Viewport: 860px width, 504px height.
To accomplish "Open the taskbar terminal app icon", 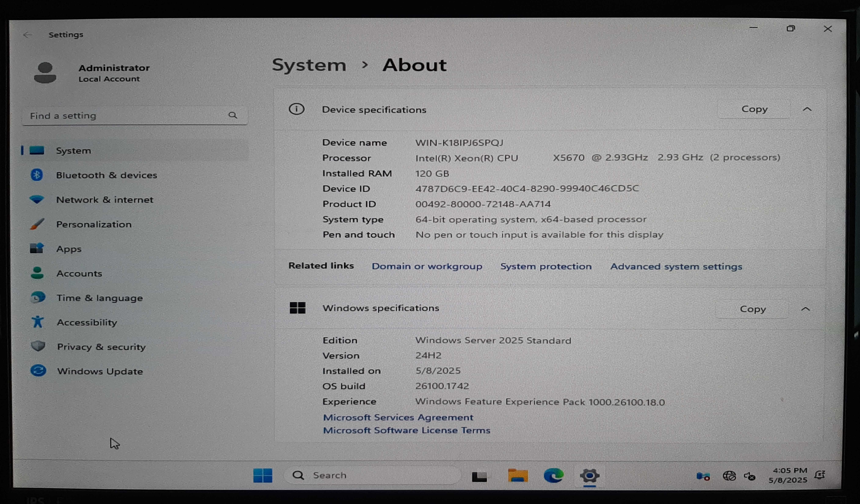I will point(479,476).
